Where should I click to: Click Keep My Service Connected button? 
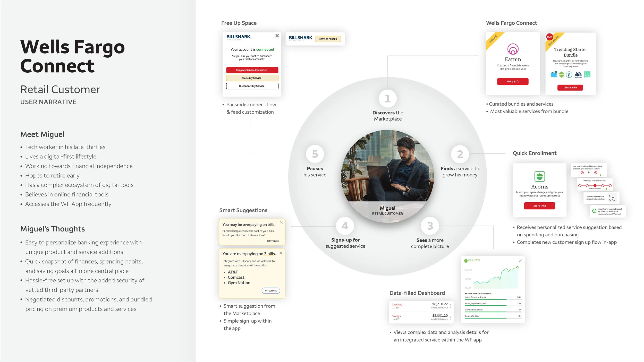(x=252, y=70)
